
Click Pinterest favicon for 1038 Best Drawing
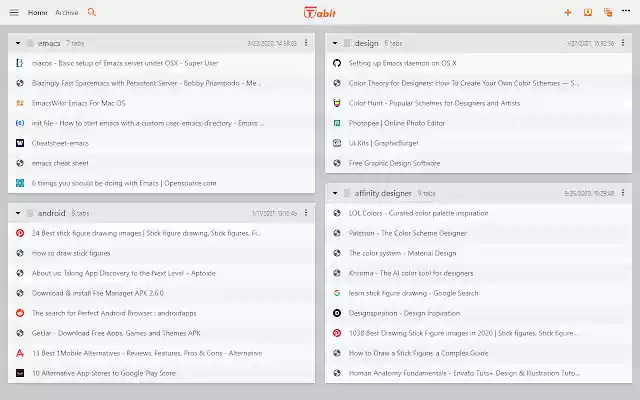337,333
